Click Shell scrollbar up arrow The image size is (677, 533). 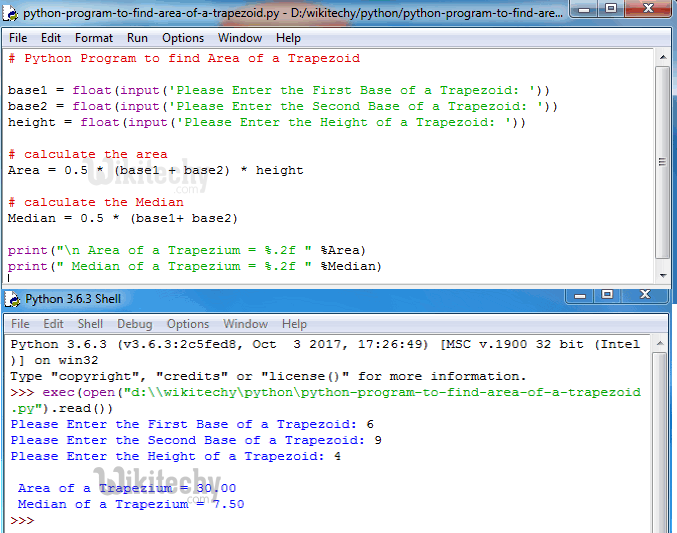pos(660,343)
